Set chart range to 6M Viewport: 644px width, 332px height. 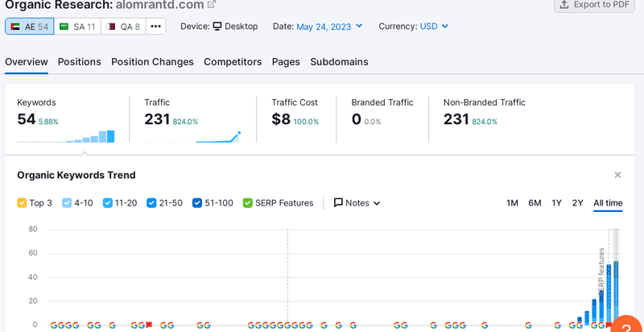coord(535,203)
